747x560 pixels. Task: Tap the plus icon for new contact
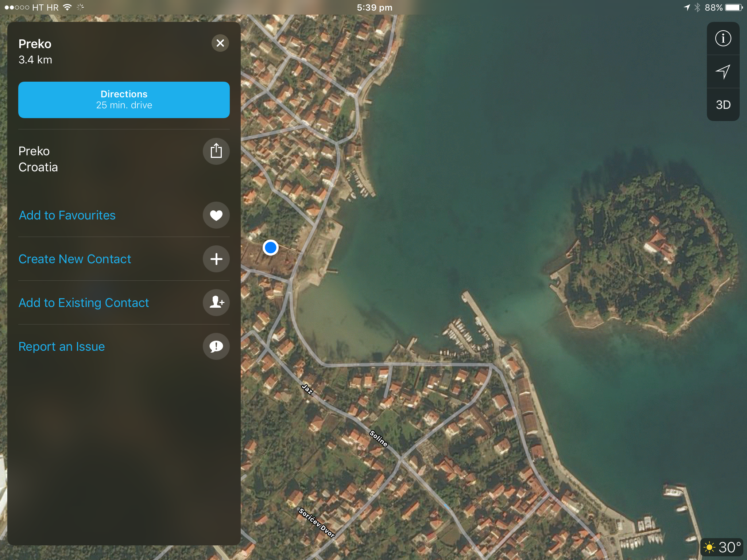216,259
